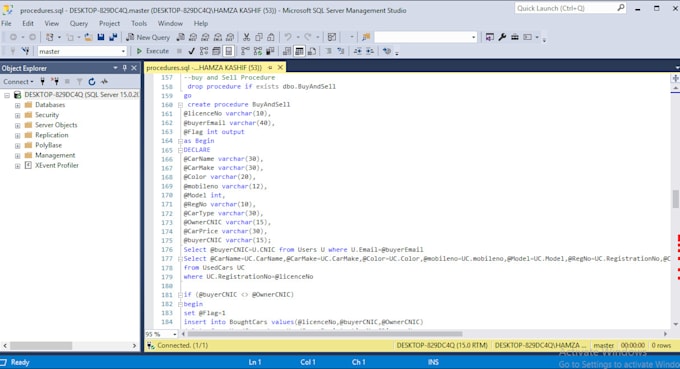Close the procedures.sql tab

pos(280,67)
